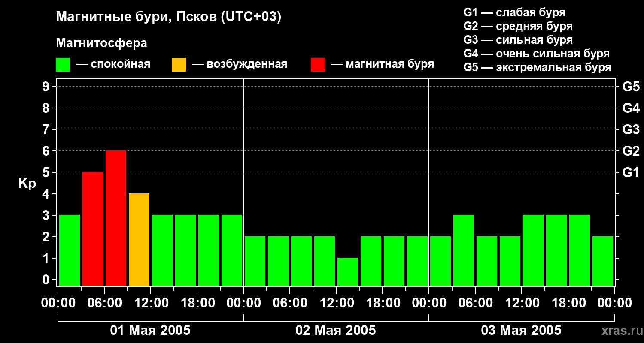Click the 'G4 — очень сильная буря' legend line
Image resolution: width=644 pixels, height=343 pixels.
(536, 54)
